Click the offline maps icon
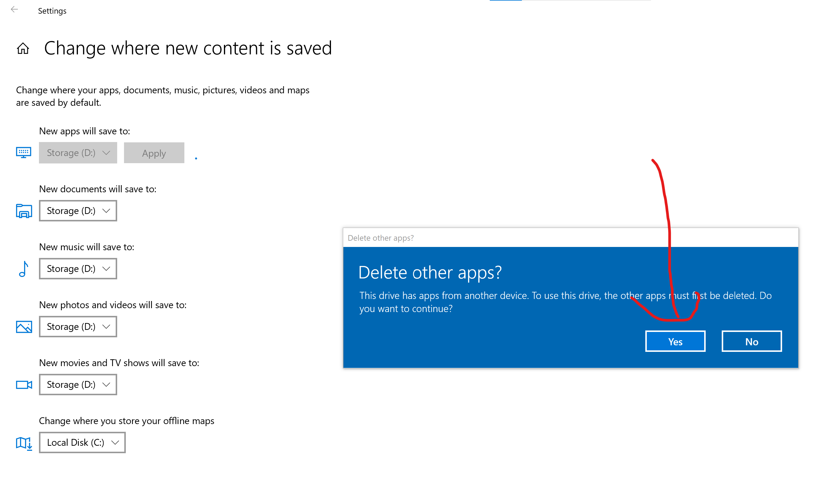 (24, 443)
